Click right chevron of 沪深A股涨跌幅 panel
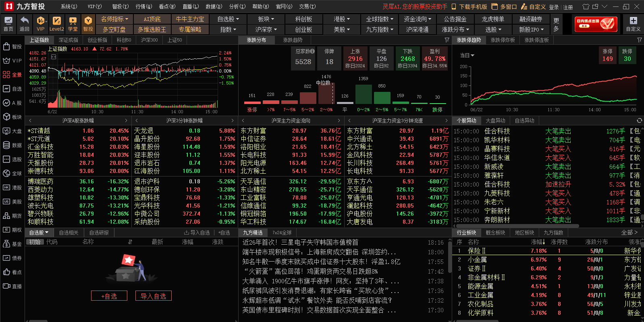 [126, 120]
